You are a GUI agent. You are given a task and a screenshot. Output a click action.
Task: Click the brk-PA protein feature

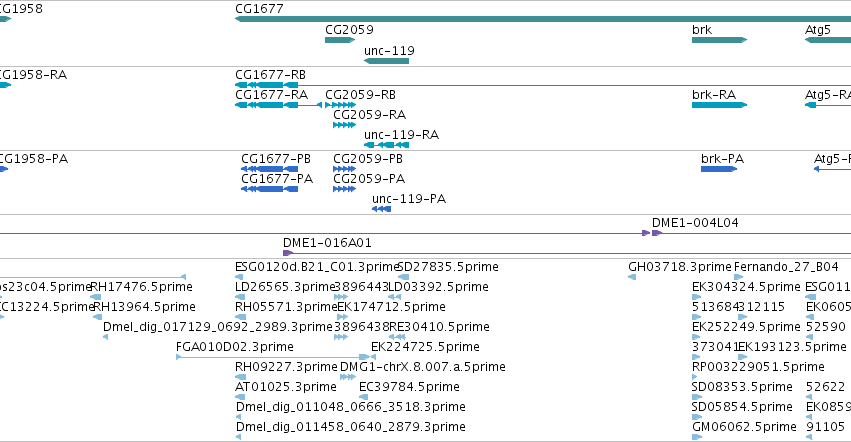719,169
